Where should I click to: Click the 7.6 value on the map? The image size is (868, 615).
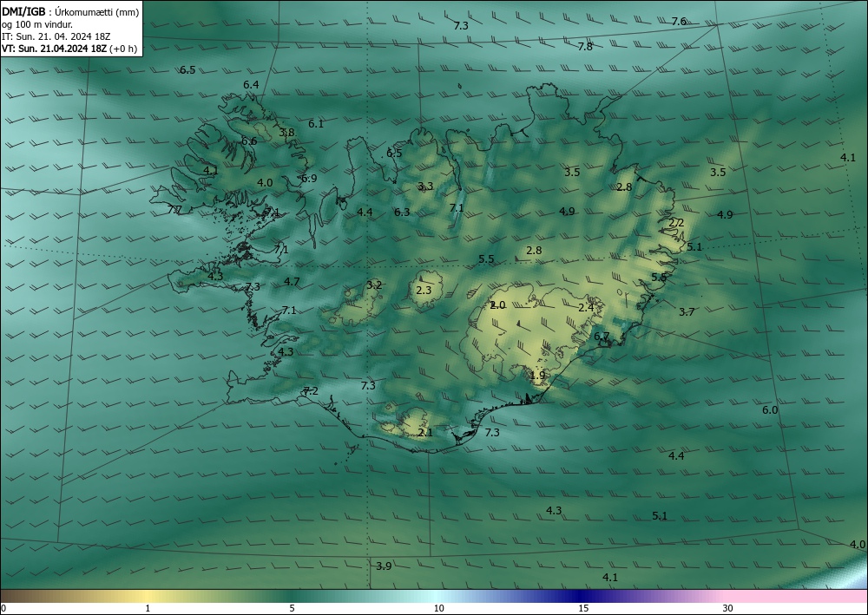click(679, 22)
